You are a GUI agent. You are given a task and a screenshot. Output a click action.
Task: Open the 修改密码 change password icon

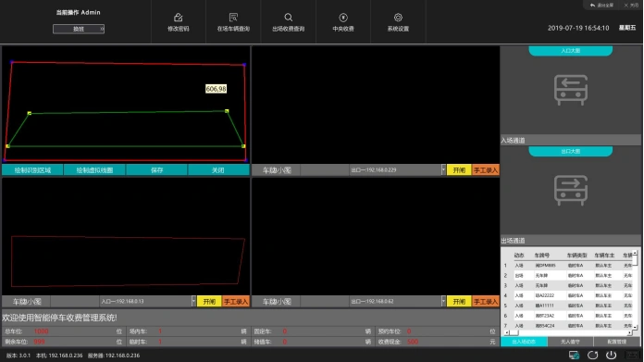point(179,18)
